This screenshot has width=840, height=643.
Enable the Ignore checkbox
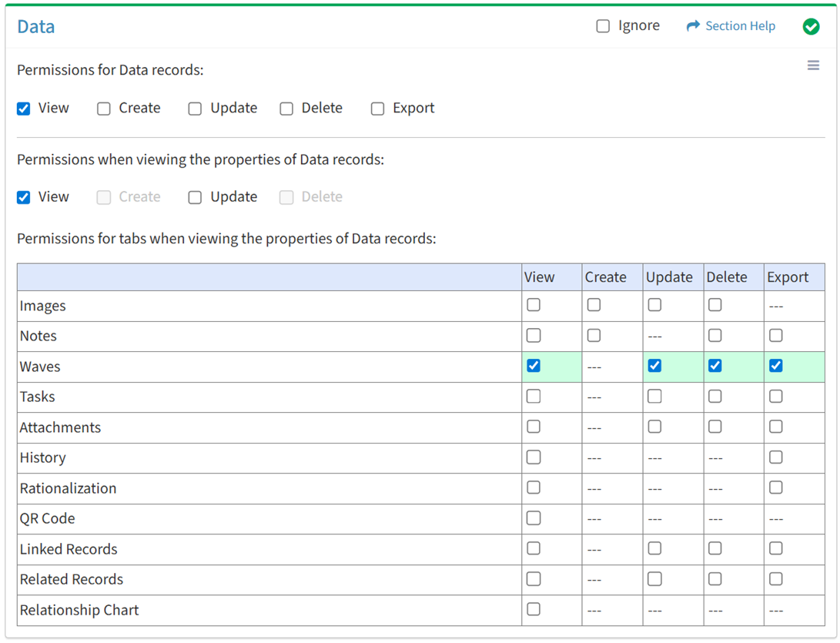603,26
